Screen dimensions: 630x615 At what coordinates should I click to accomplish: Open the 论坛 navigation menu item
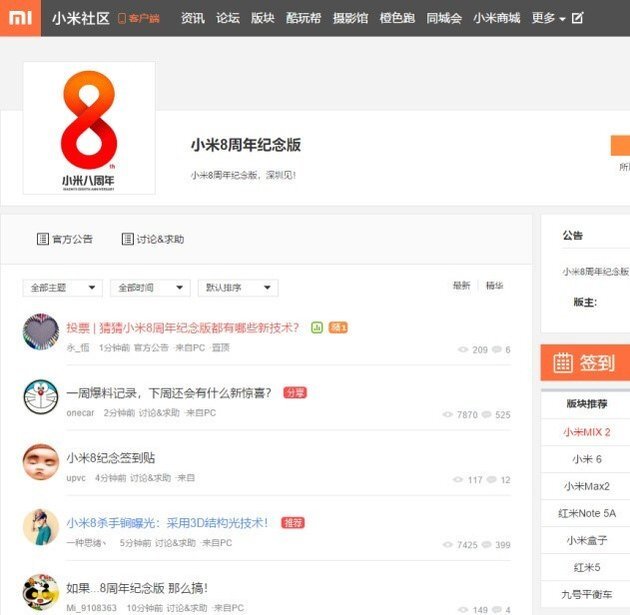tap(228, 18)
